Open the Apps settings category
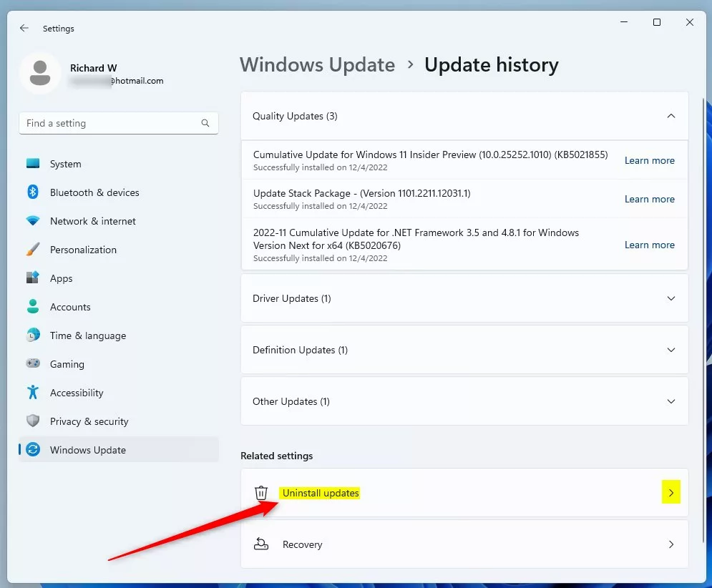This screenshot has height=588, width=712. point(62,278)
